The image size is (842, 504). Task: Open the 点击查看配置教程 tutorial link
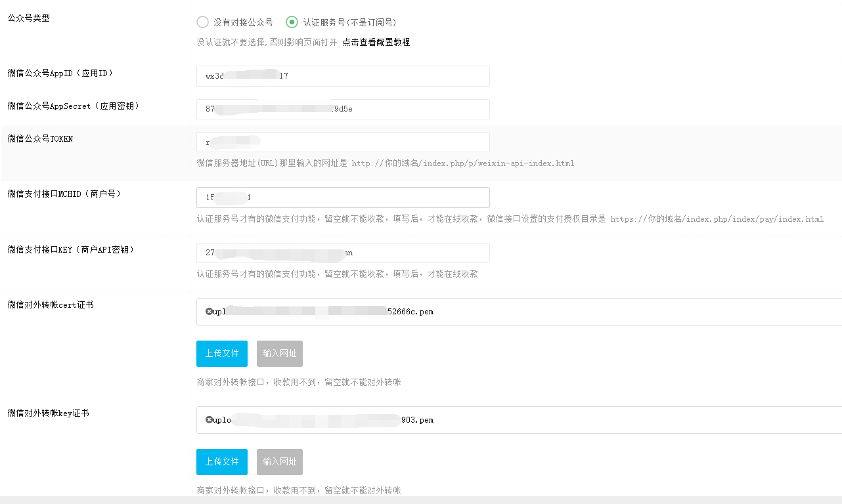pos(376,42)
